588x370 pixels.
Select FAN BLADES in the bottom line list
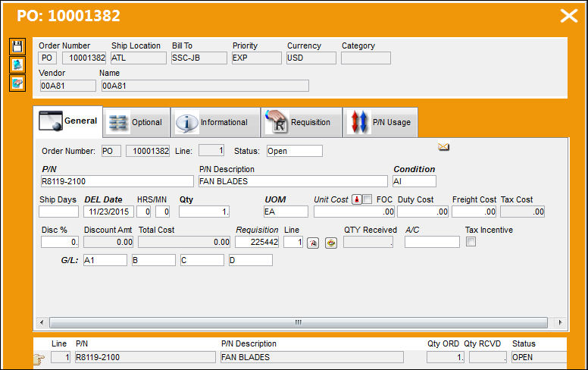click(x=312, y=357)
